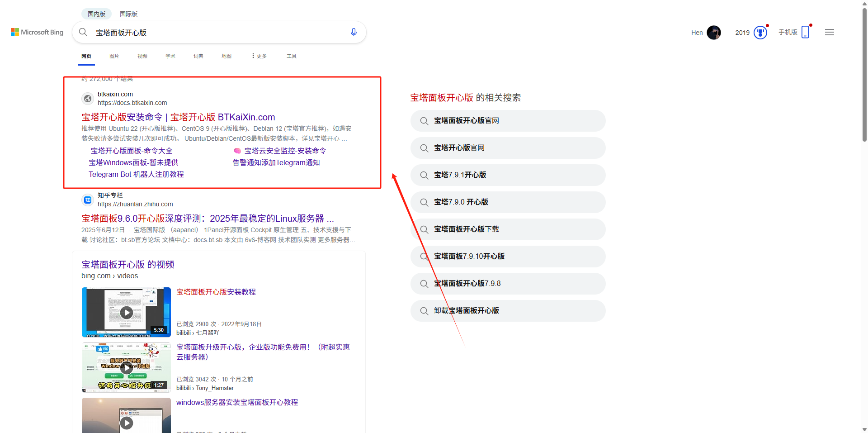Open 宝塔面板升级开心版，企业版功能免费用 title link

(x=263, y=352)
